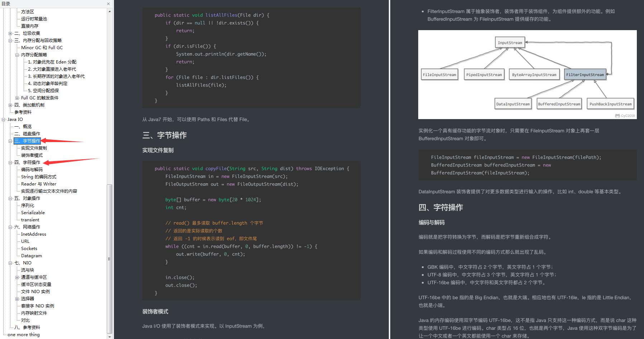Jump to 序列化 bookmark
Screen dimensions: 644x339
[x=28, y=206]
